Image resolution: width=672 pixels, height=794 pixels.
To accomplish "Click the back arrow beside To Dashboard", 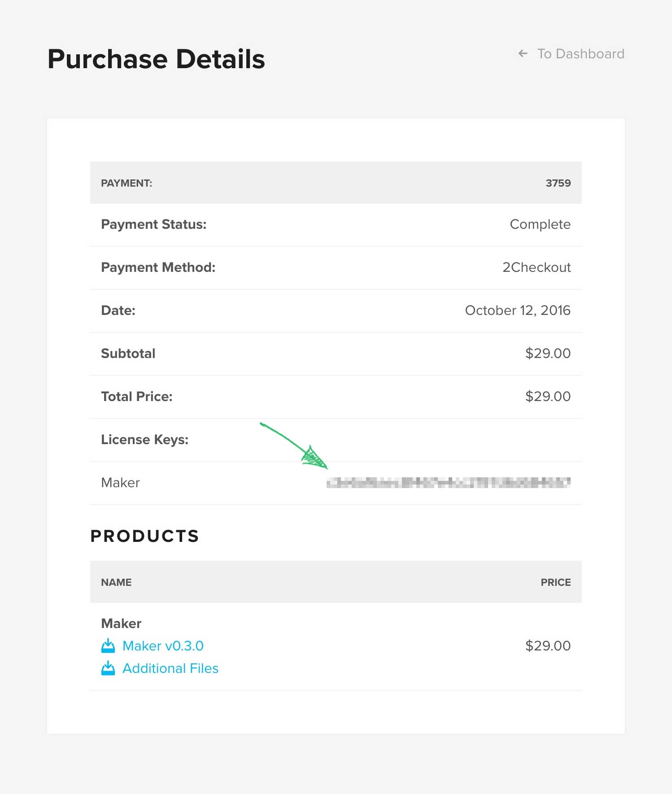I will tap(523, 54).
